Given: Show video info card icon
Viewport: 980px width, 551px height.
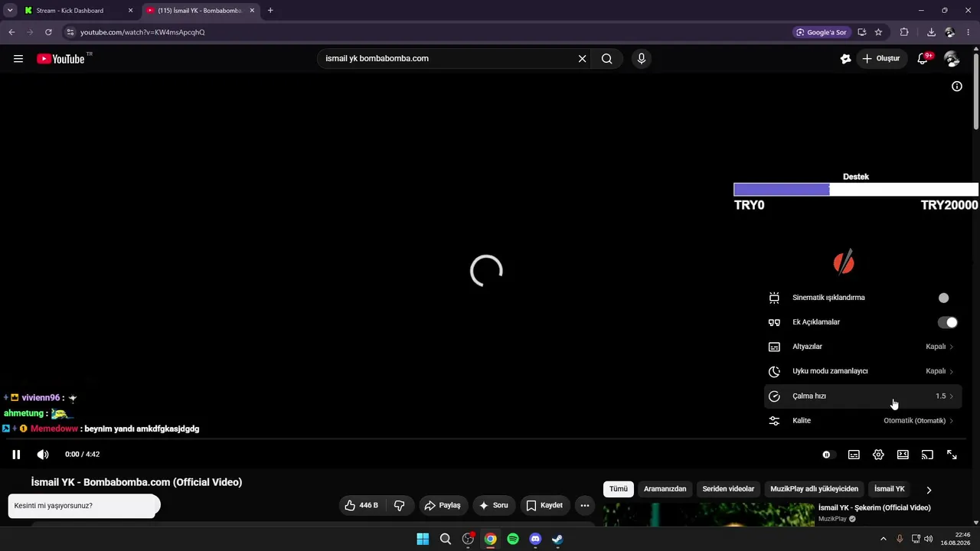Looking at the screenshot, I should tap(957, 86).
